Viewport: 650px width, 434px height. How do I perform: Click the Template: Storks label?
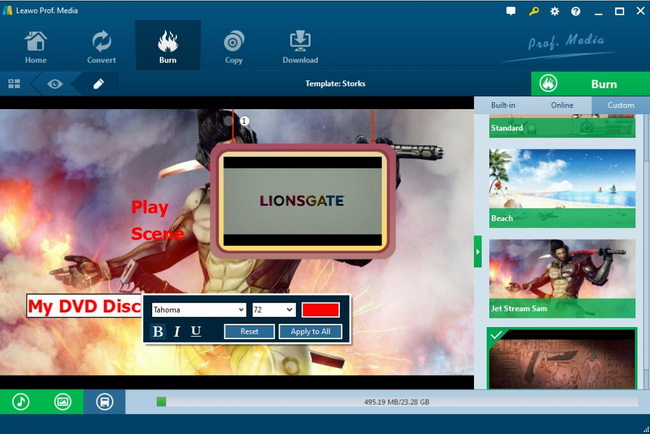(335, 84)
